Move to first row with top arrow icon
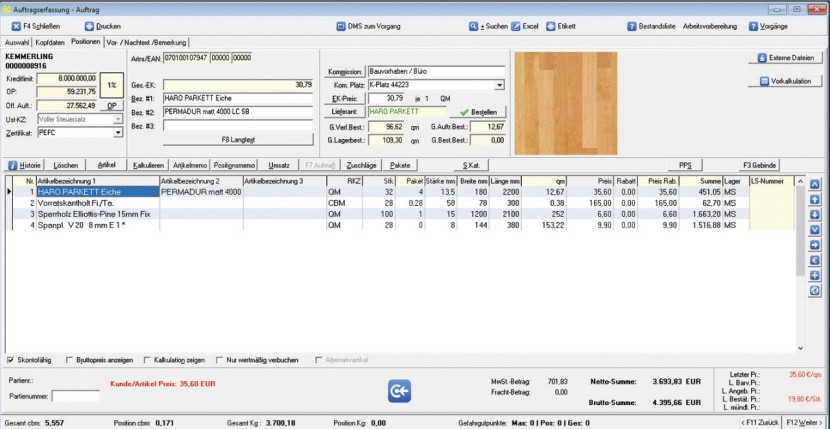This screenshot has height=429, width=830. (x=814, y=184)
